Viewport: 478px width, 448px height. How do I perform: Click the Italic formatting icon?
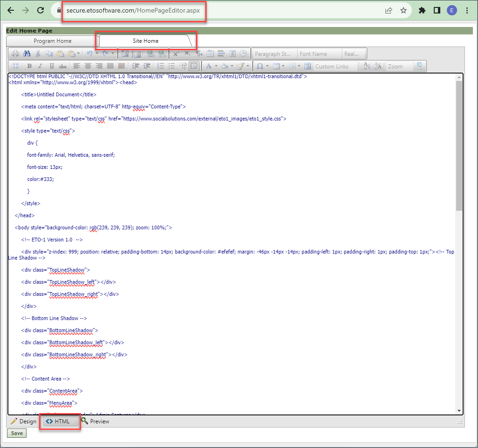pos(40,66)
